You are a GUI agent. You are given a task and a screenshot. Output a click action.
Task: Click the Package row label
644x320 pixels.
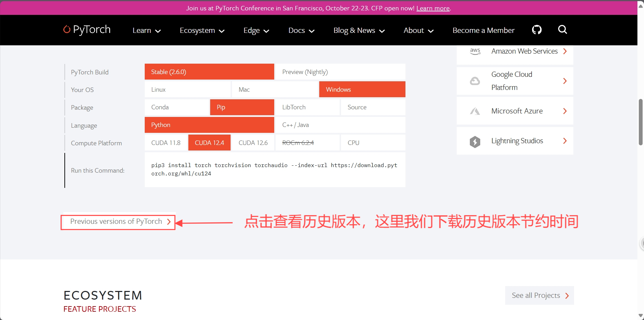pos(82,108)
